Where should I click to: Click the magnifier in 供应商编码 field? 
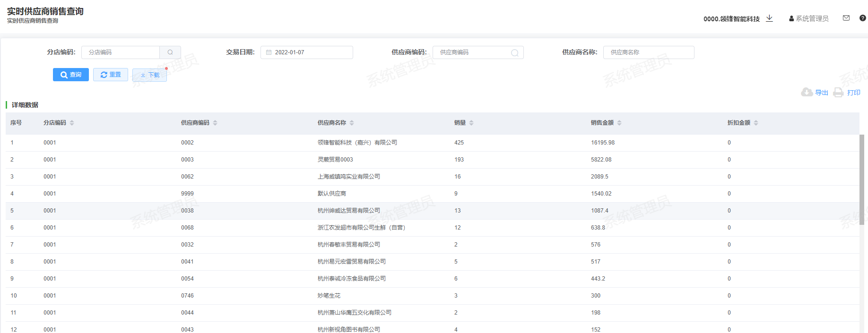coord(514,53)
